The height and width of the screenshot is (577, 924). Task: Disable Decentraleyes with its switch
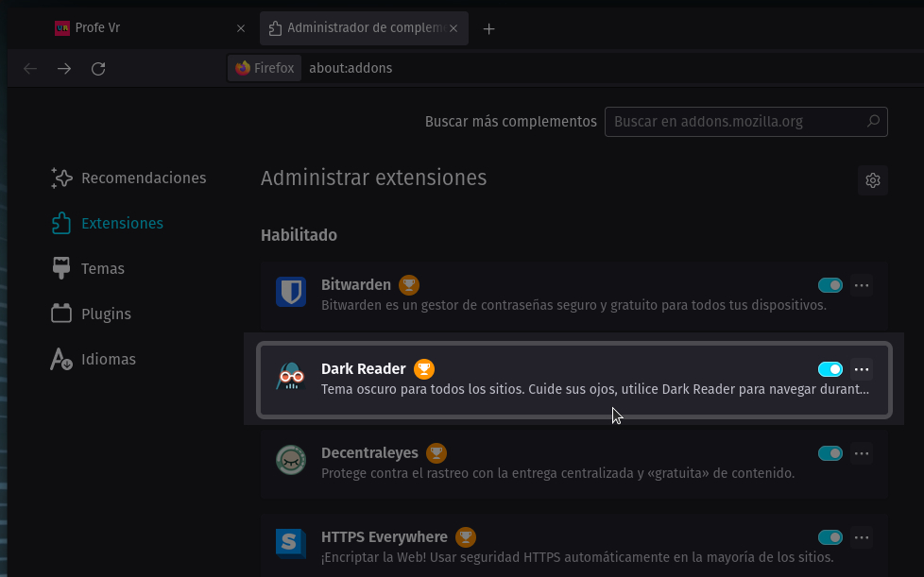tap(830, 453)
